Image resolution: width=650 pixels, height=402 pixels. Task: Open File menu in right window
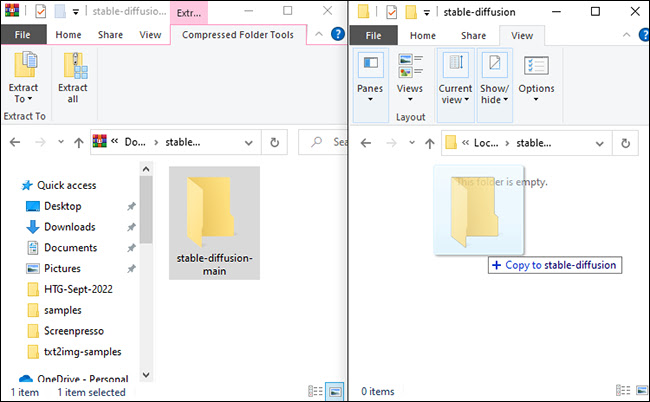pos(374,36)
